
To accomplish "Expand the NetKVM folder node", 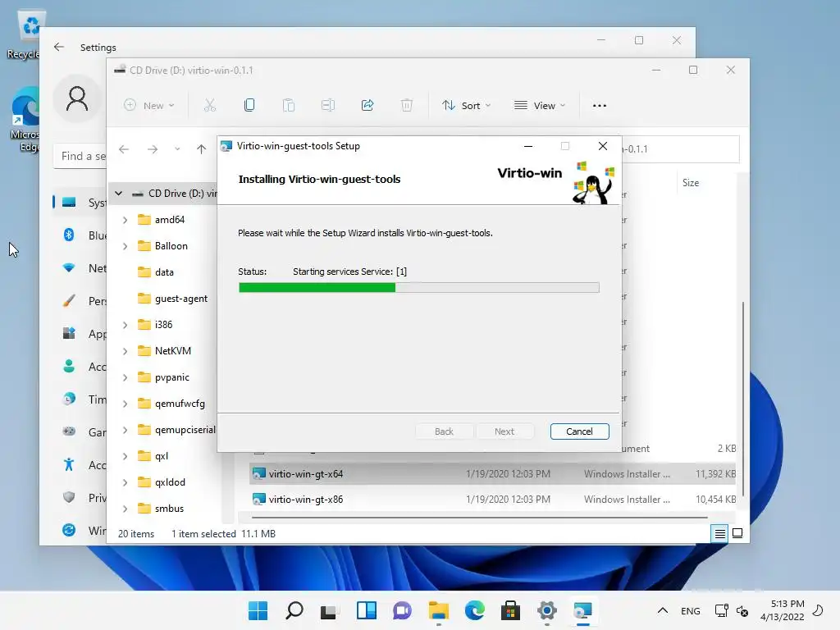I will click(125, 351).
